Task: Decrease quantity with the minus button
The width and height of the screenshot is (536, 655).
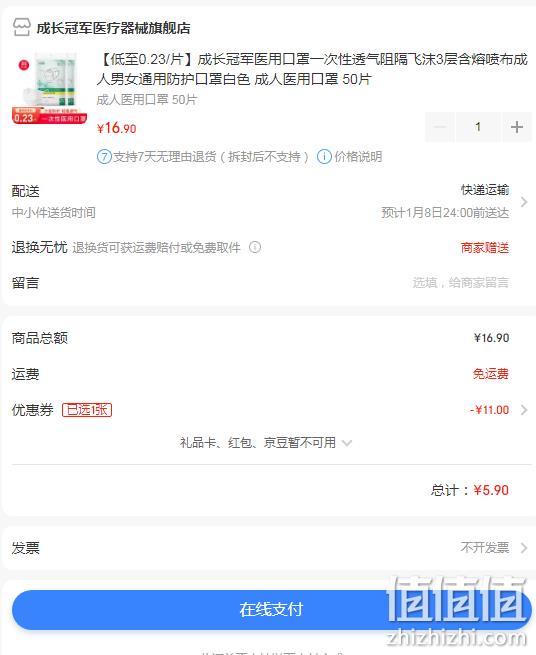Action: click(439, 127)
